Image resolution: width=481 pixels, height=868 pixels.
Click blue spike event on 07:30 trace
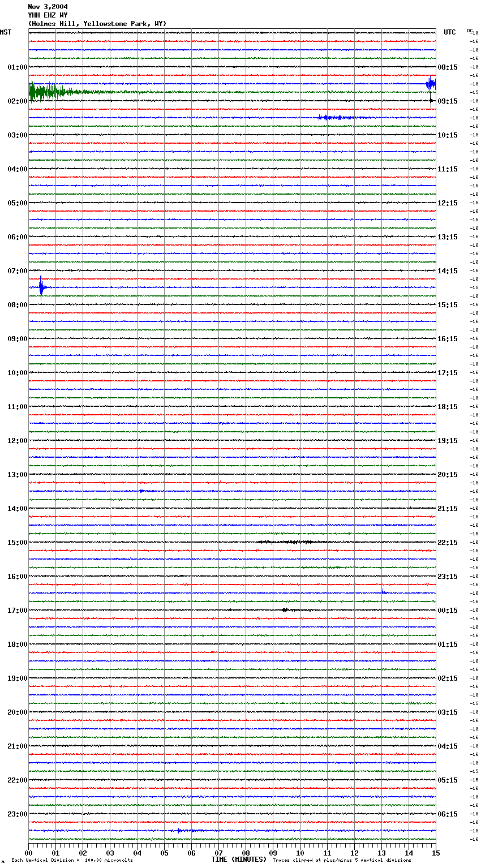tap(42, 287)
